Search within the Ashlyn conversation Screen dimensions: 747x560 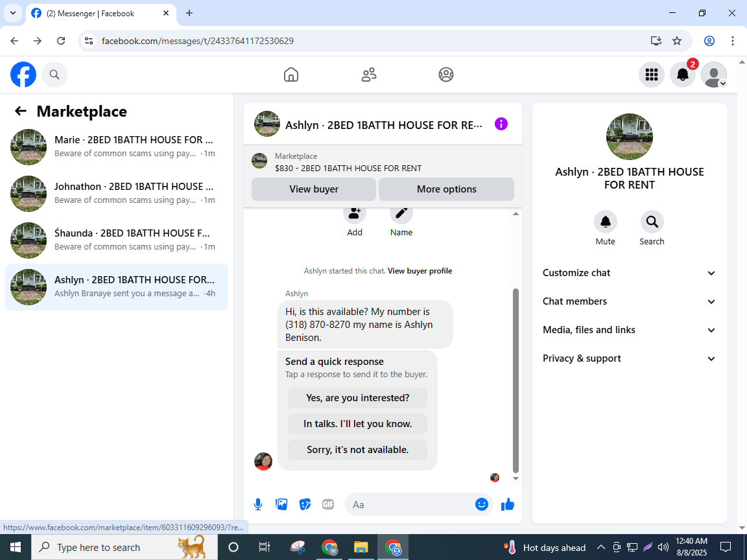click(652, 222)
